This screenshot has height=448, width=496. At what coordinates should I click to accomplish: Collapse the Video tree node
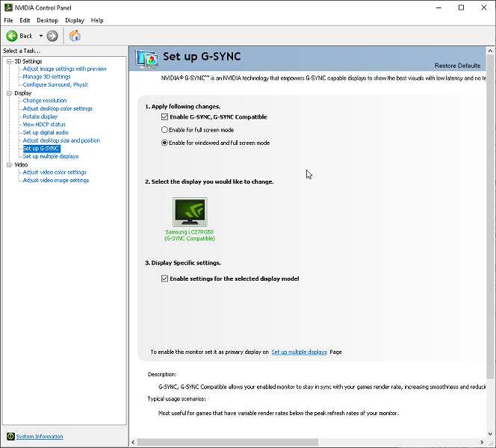click(x=9, y=165)
